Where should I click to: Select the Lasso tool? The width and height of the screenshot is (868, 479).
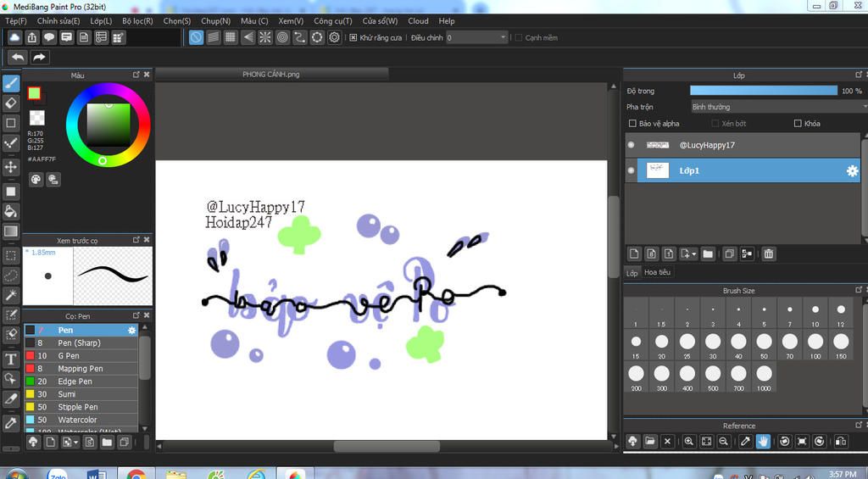[x=11, y=276]
